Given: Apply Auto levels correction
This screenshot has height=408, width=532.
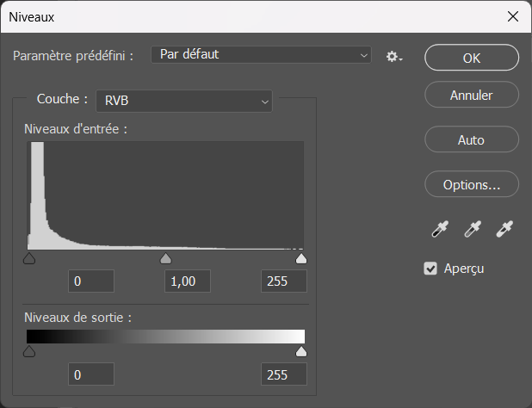Looking at the screenshot, I should point(472,139).
